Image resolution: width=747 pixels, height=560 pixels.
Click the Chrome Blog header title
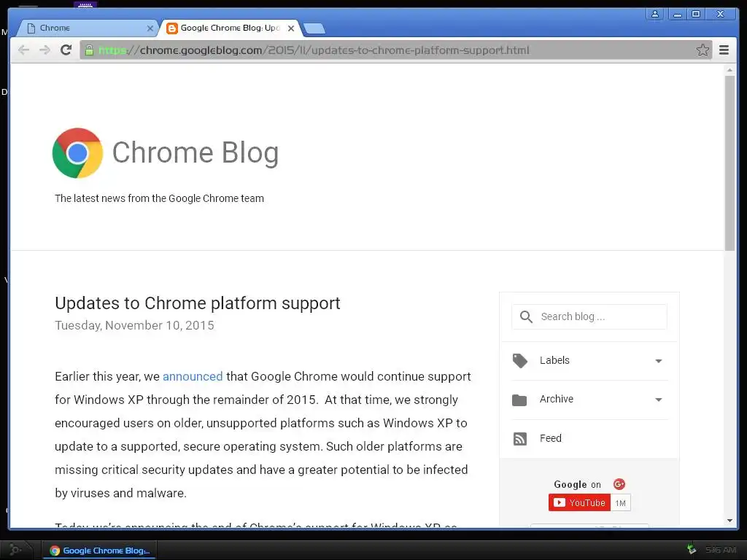coord(196,153)
